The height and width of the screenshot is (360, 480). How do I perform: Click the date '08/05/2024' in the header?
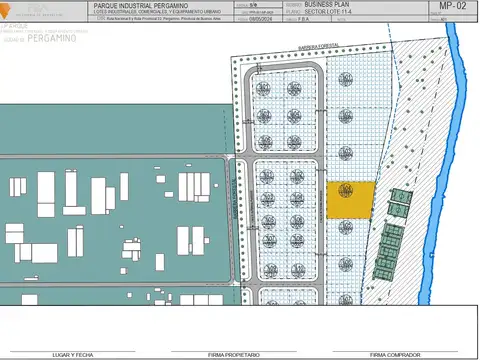tap(261, 19)
